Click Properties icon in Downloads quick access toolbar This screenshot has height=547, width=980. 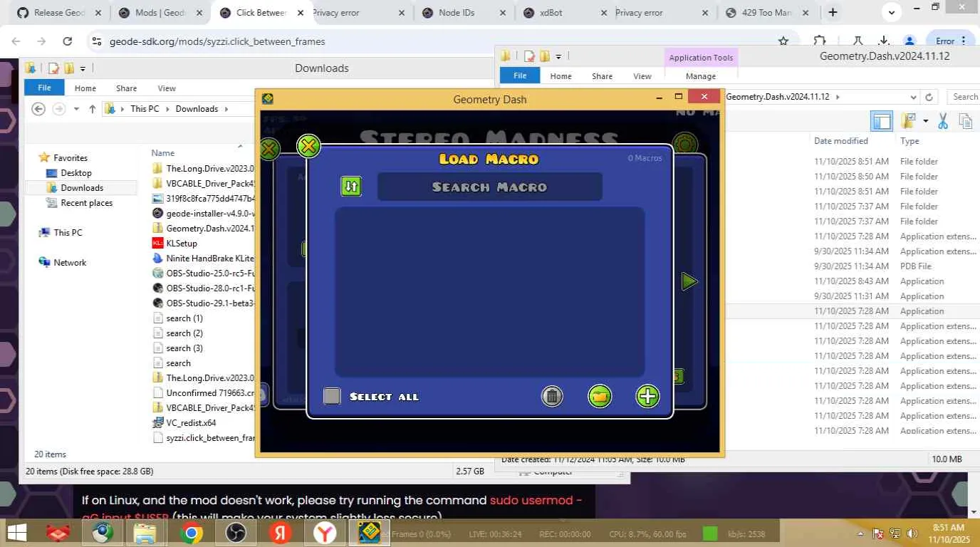[53, 68]
